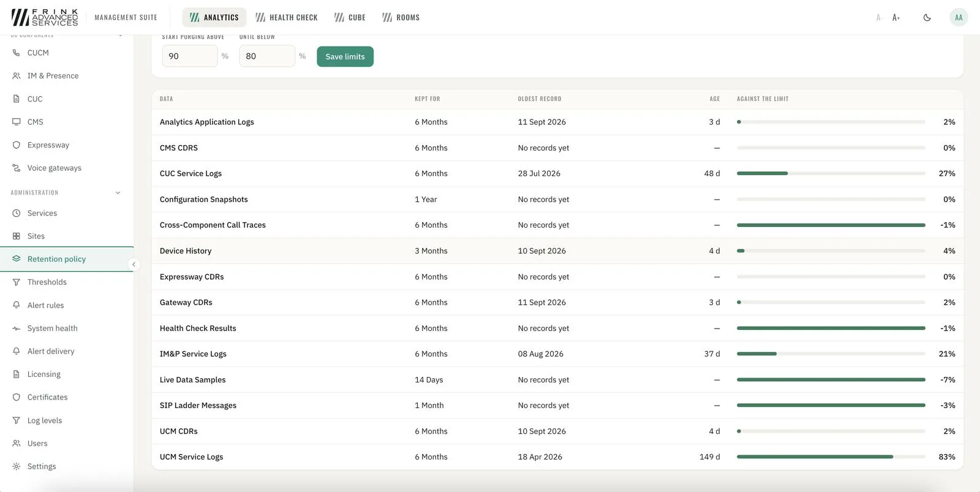
Task: Click the SIP Ladder Messages row name
Action: tap(198, 406)
